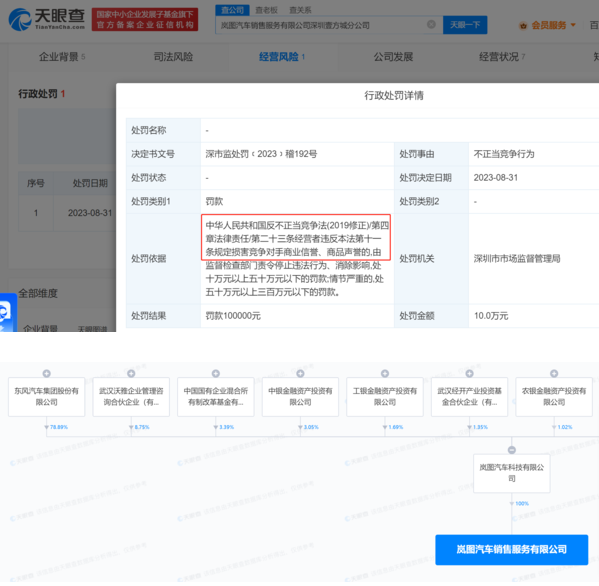Expand the 工银金融资产投资有限公司 node plus icon
The width and height of the screenshot is (599, 586).
click(x=385, y=373)
